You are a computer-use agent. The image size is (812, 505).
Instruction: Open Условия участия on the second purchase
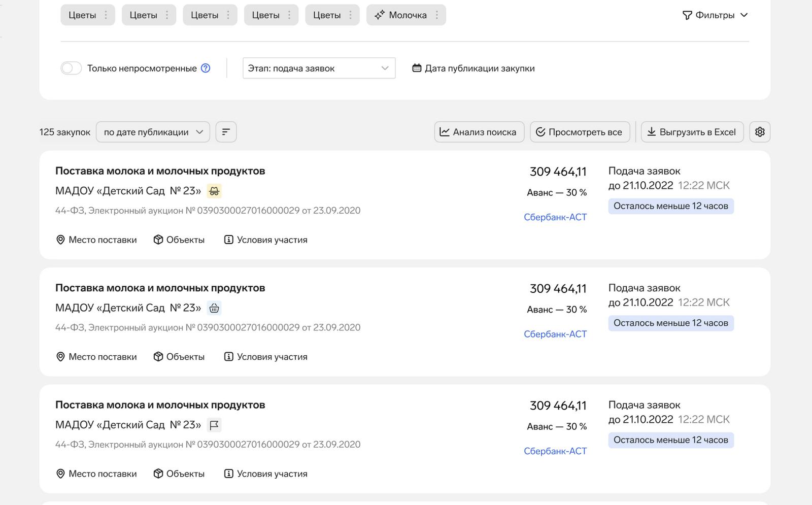266,357
